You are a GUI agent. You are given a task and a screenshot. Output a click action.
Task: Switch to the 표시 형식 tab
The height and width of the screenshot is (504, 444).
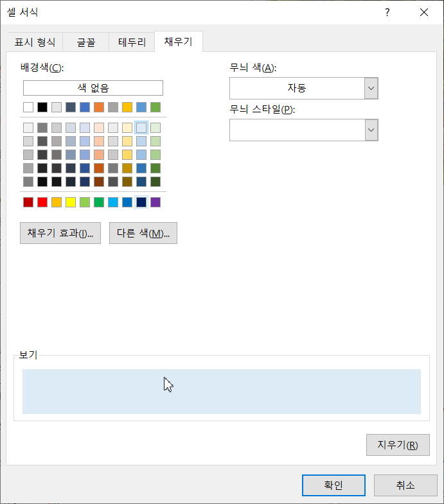pyautogui.click(x=35, y=42)
